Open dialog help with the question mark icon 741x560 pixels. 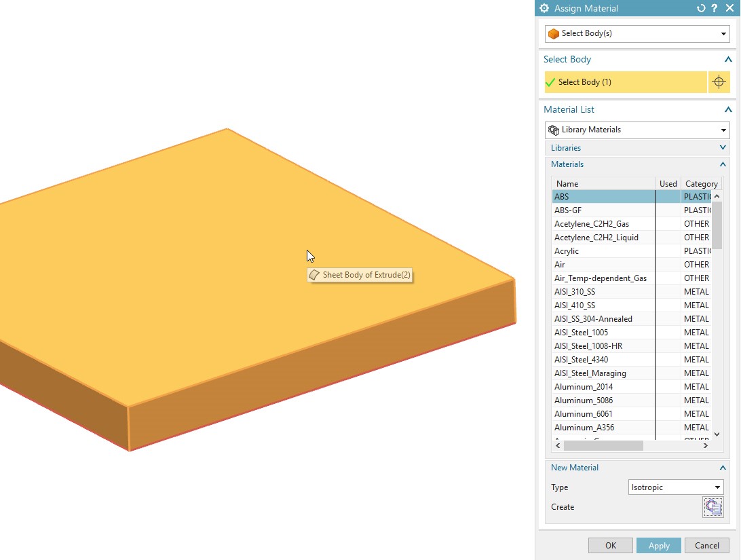[x=715, y=8]
